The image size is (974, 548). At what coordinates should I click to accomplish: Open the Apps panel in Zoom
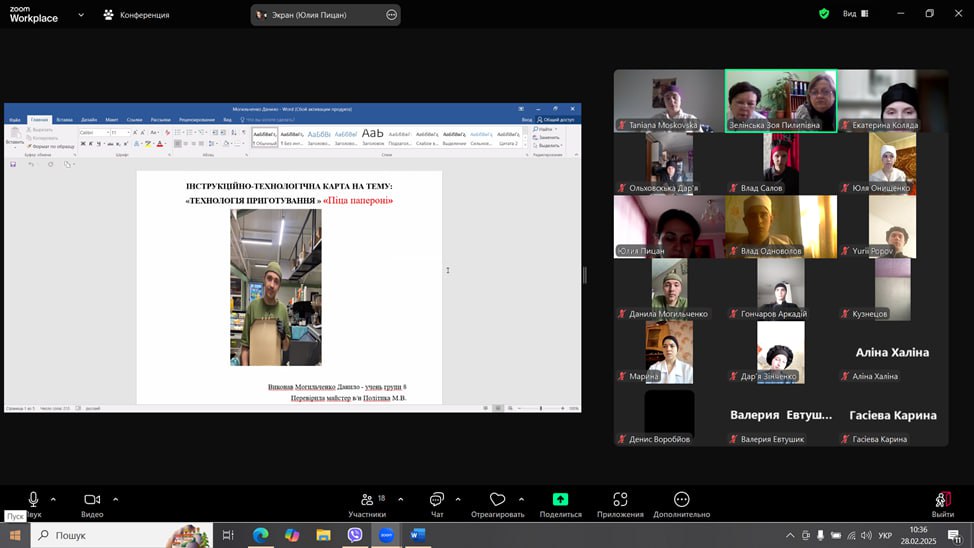(x=620, y=500)
